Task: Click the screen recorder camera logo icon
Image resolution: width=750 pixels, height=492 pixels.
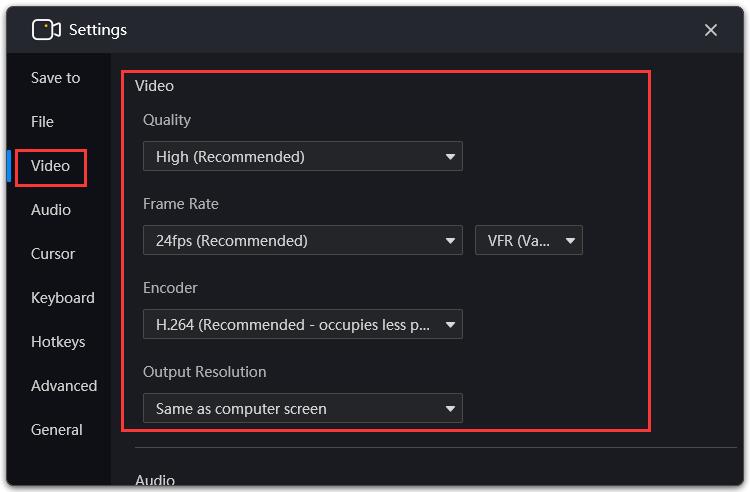Action: (46, 30)
